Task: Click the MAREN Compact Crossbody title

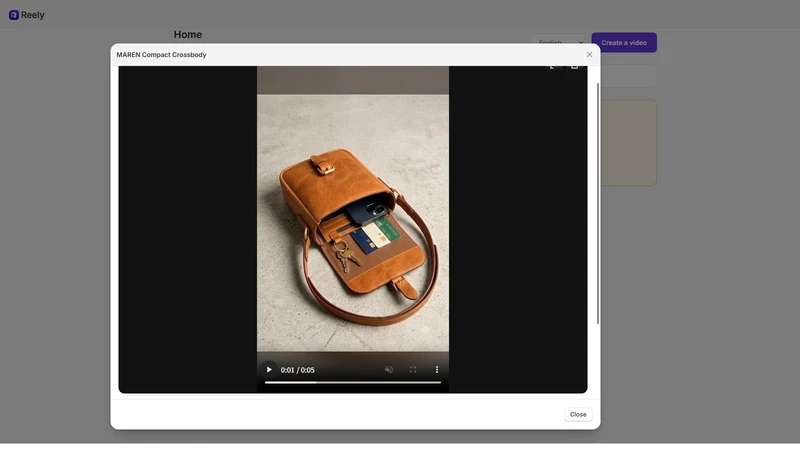Action: click(x=161, y=55)
